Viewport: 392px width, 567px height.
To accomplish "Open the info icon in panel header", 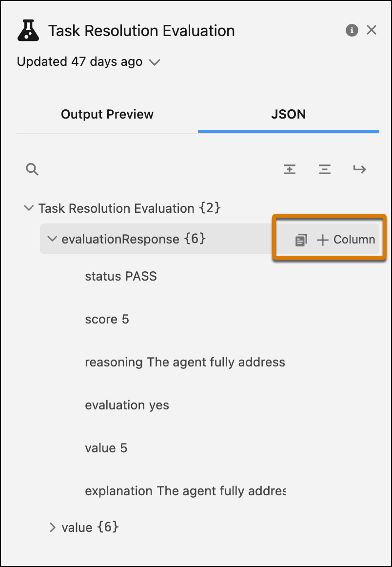I will tap(352, 30).
